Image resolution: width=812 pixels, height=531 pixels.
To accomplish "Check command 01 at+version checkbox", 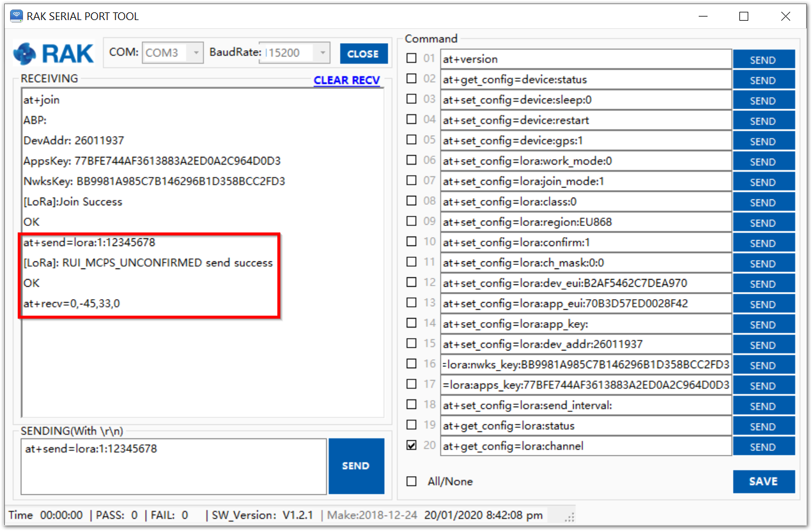I will coord(411,58).
